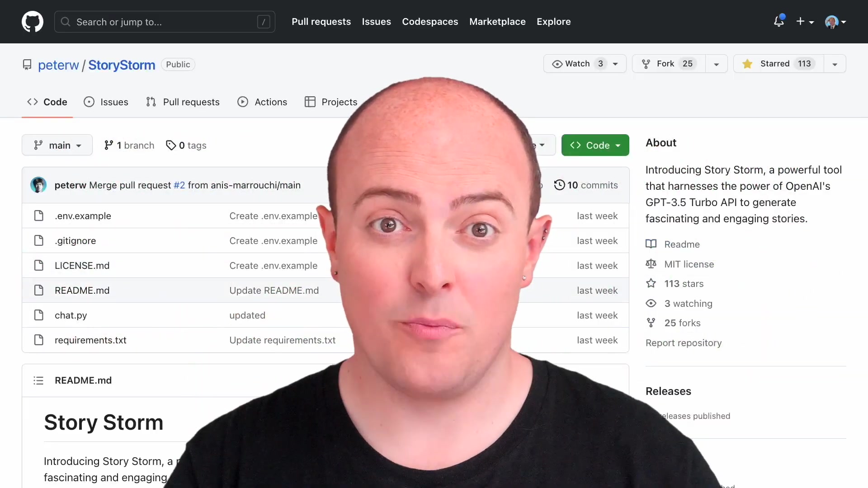Viewport: 868px width, 488px height.
Task: Open the chat.py file
Action: [71, 315]
